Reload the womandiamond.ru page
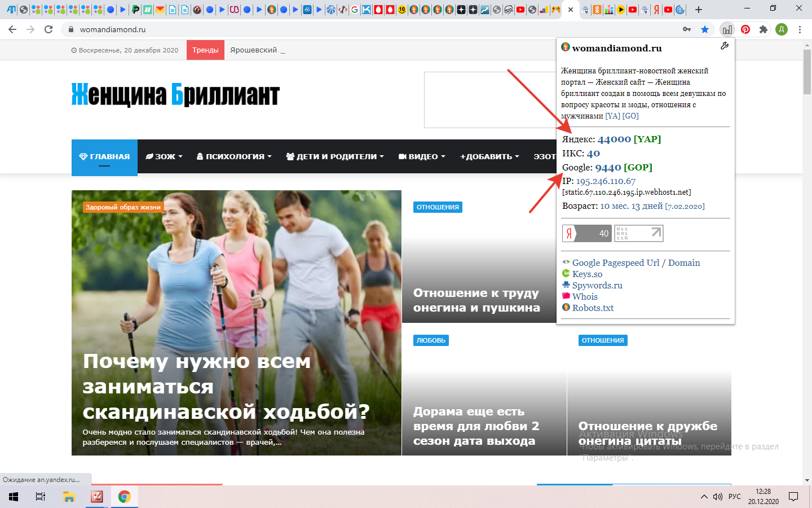812x508 pixels. tap(48, 29)
